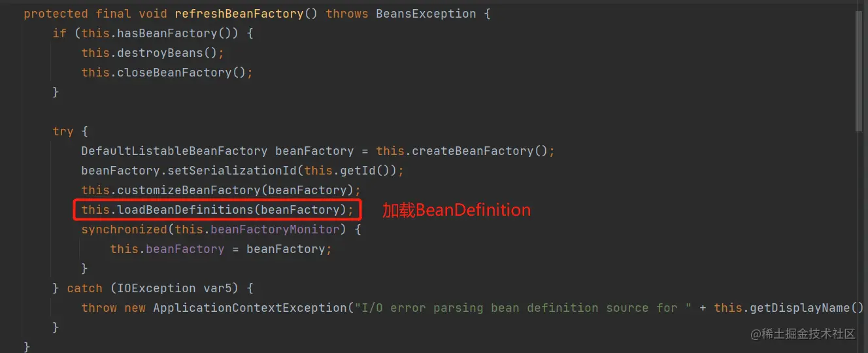Click the BeansException type in the throws clause
The width and height of the screenshot is (868, 353).
tap(426, 14)
